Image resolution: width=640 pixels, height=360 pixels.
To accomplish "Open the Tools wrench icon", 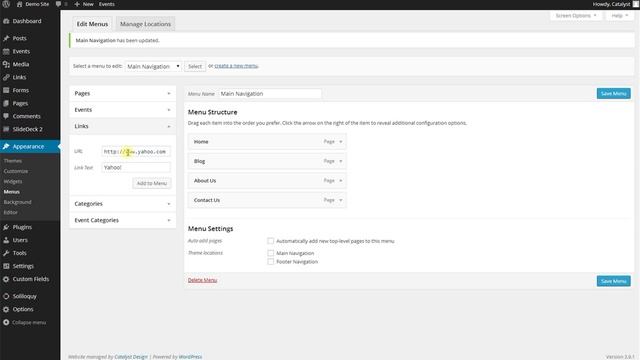I will pos(6,253).
